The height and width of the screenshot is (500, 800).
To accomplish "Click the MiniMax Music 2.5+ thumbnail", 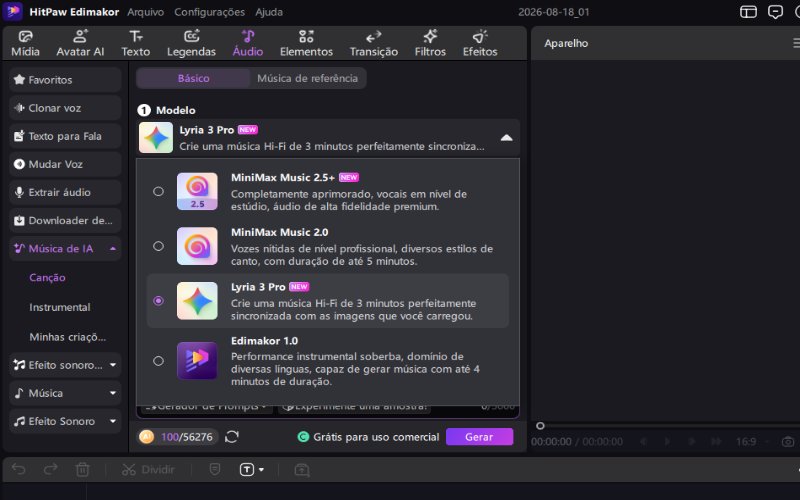I will click(197, 191).
